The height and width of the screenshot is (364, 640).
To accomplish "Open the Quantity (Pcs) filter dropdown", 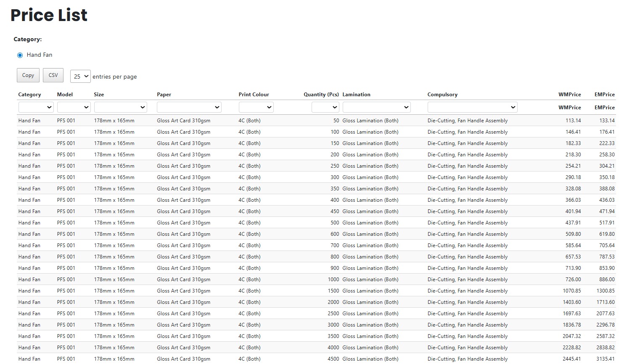I will (325, 108).
